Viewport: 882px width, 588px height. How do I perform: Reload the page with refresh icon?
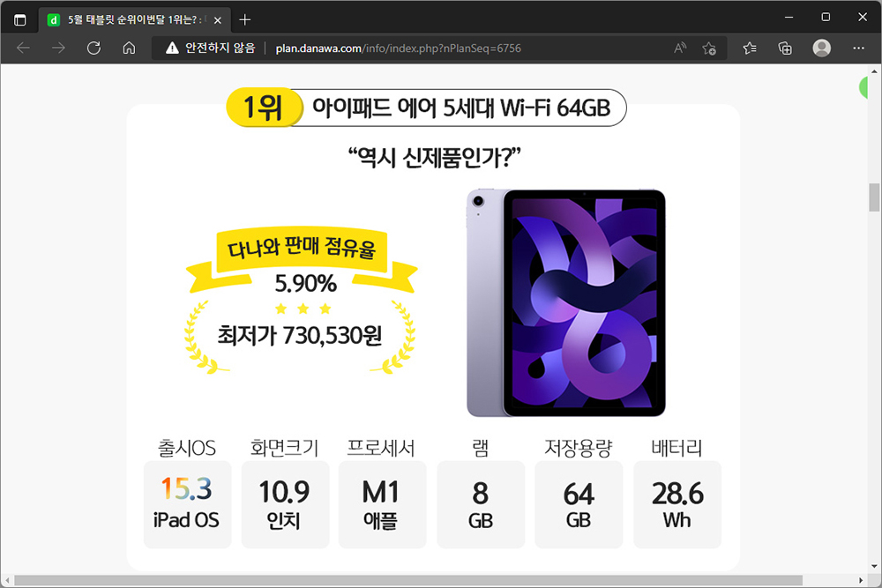94,48
